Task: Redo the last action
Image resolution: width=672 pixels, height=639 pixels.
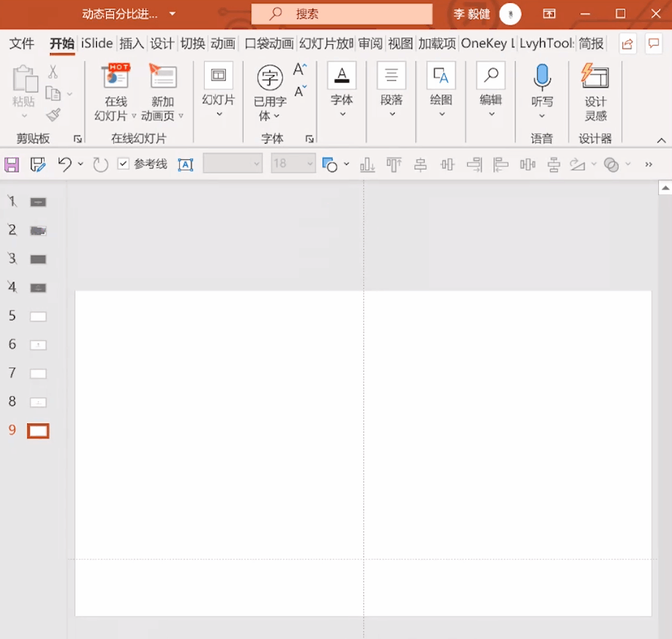Action: click(x=101, y=164)
